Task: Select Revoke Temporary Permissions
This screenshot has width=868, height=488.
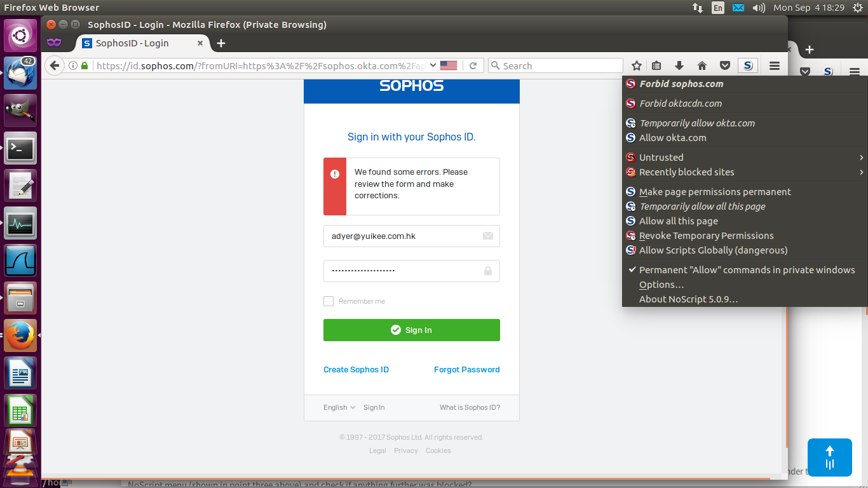Action: (x=745, y=236)
